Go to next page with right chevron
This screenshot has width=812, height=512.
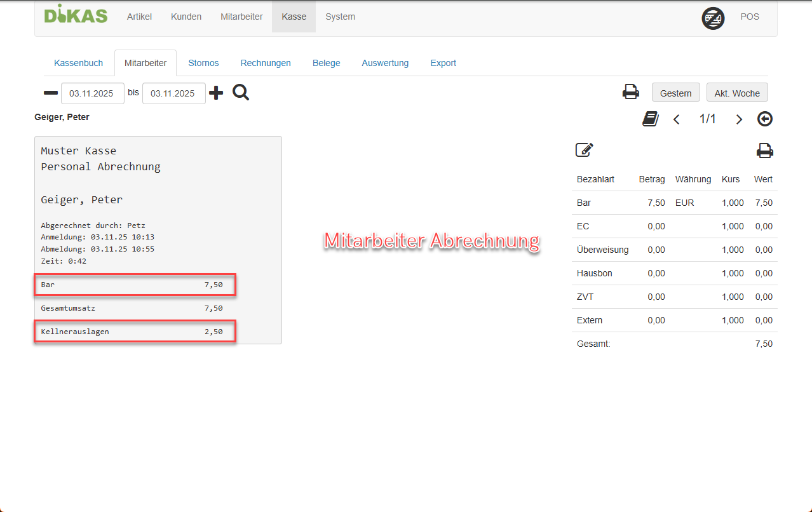click(x=738, y=119)
